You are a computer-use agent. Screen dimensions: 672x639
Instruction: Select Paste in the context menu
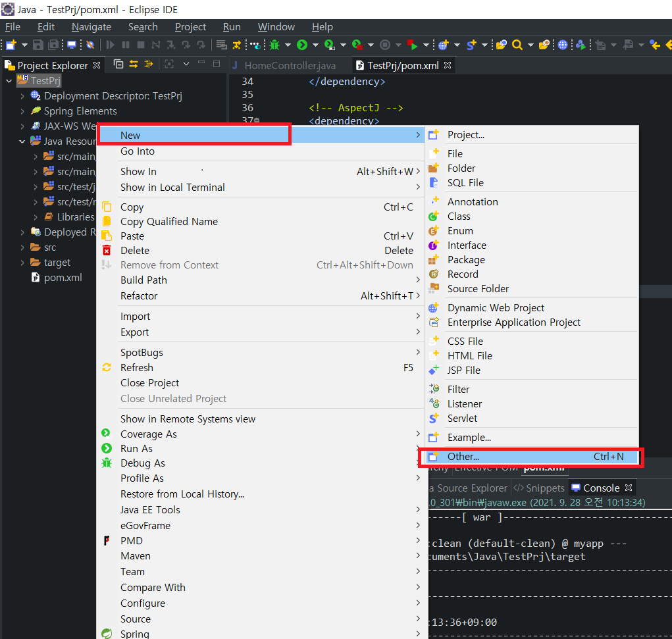pos(261,236)
